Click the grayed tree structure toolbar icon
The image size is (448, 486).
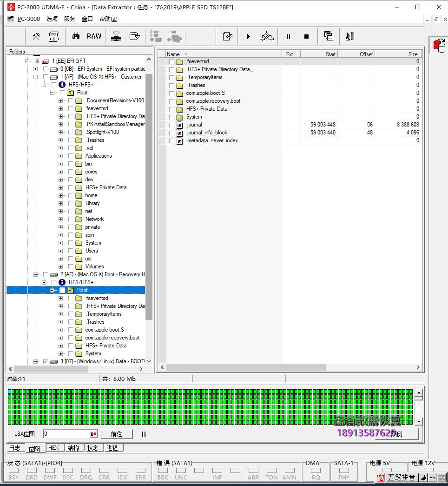pyautogui.click(x=156, y=36)
